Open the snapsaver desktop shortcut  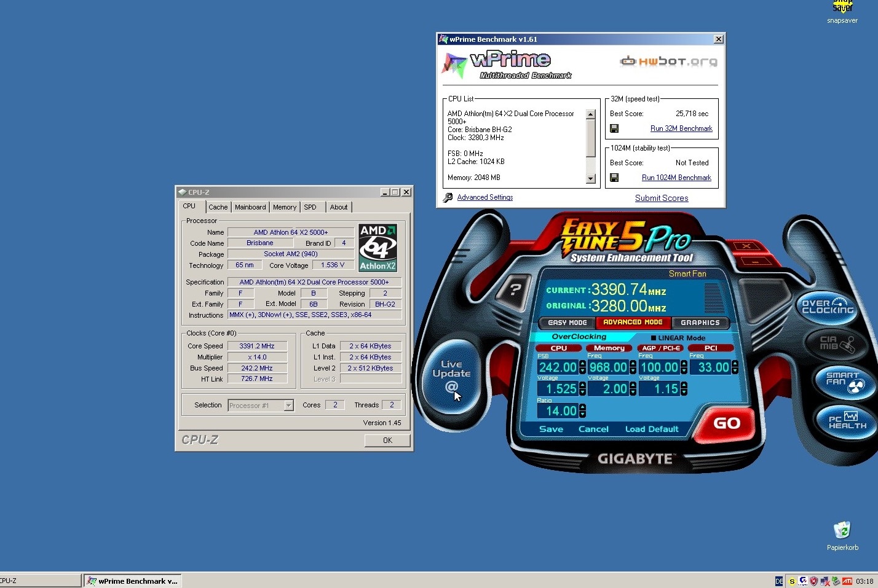click(842, 12)
